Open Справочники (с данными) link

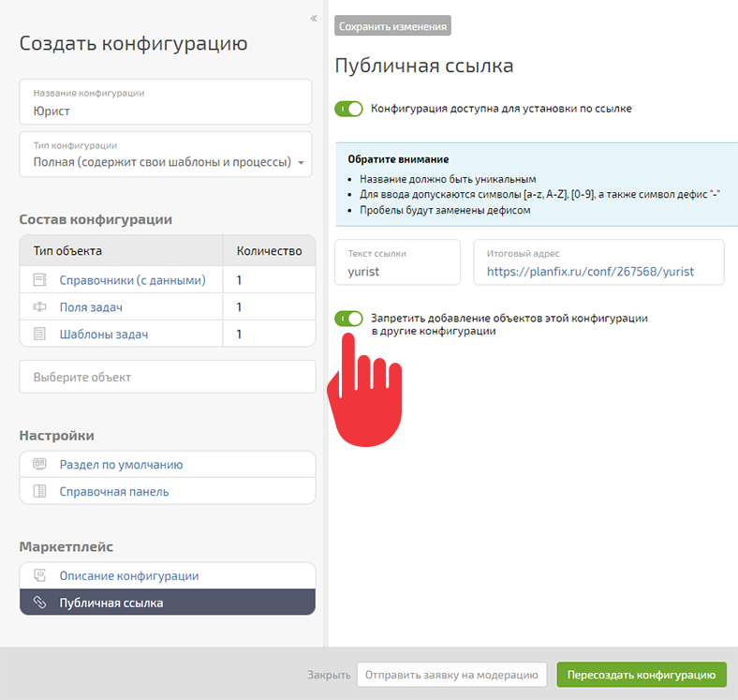[132, 280]
